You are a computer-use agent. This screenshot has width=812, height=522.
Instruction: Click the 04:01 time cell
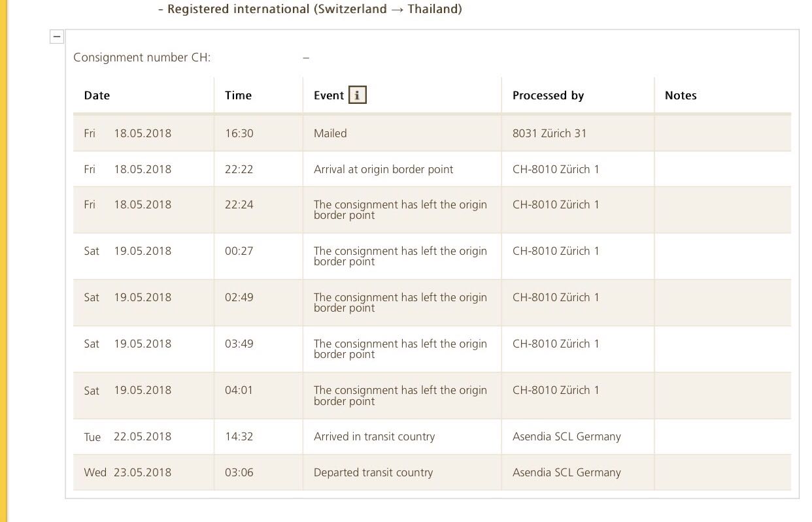pyautogui.click(x=239, y=390)
